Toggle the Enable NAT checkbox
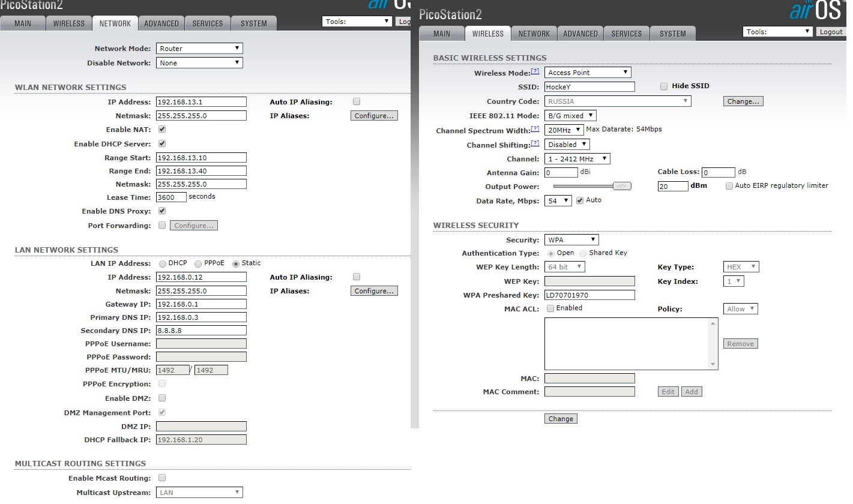Image resolution: width=853 pixels, height=504 pixels. (162, 129)
